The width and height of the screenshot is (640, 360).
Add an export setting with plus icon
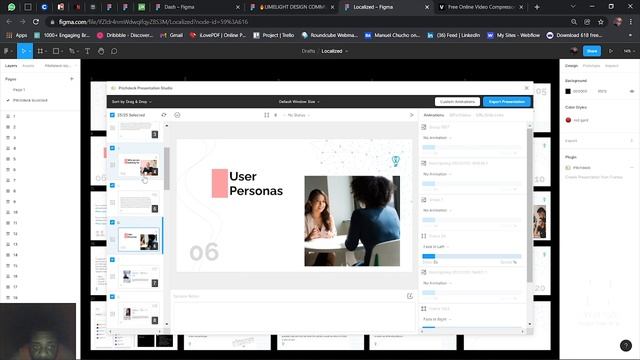point(631,141)
